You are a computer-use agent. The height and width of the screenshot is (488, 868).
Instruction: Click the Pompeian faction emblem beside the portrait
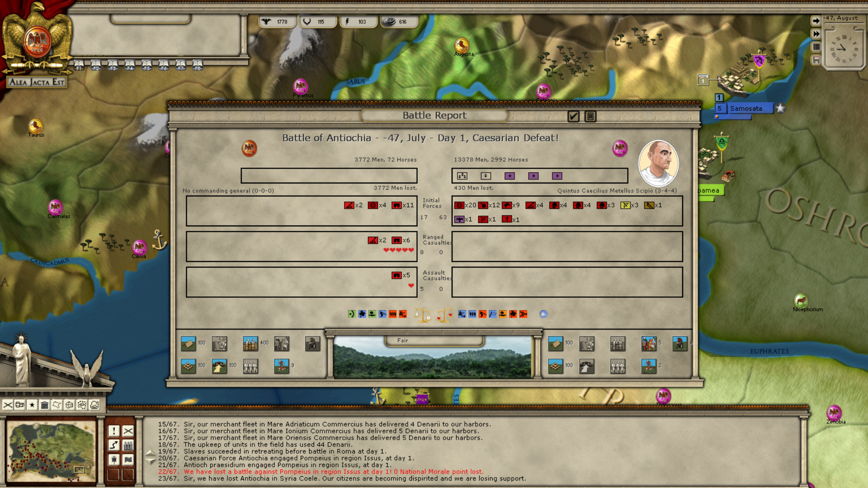coord(620,148)
